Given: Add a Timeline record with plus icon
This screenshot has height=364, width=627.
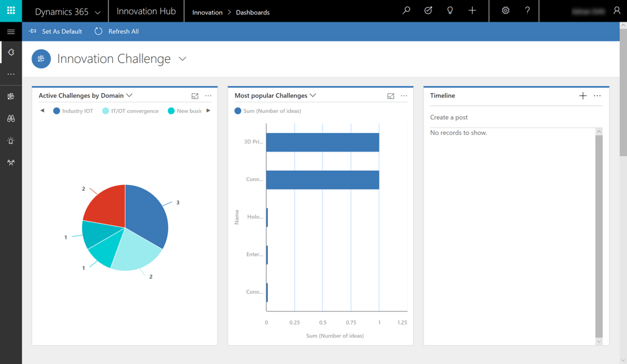Looking at the screenshot, I should [x=582, y=96].
